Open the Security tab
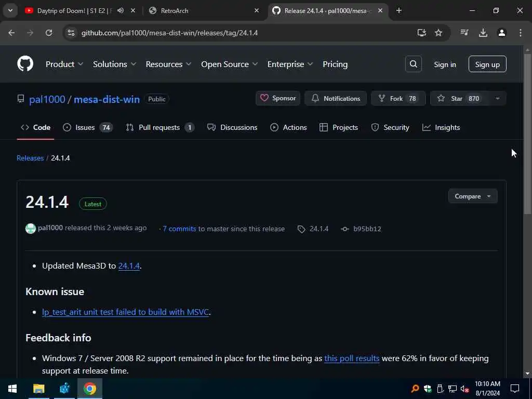This screenshot has height=399, width=532. [x=390, y=127]
